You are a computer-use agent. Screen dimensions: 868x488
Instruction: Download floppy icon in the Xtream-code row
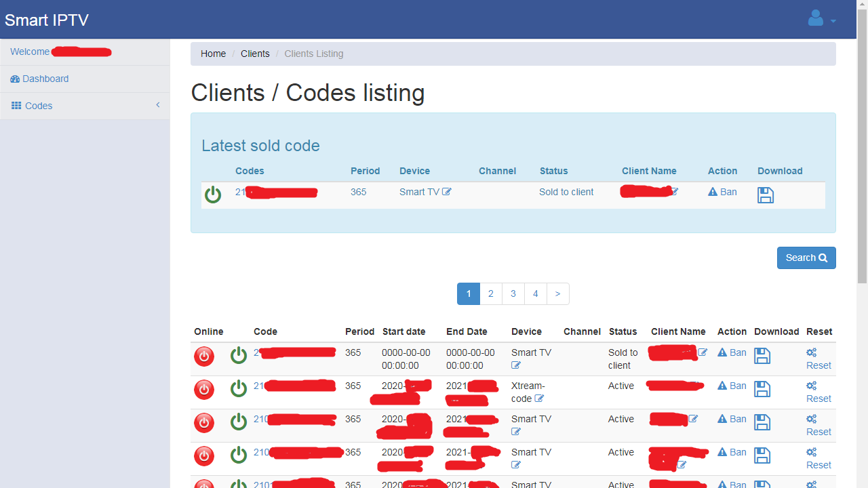point(762,389)
